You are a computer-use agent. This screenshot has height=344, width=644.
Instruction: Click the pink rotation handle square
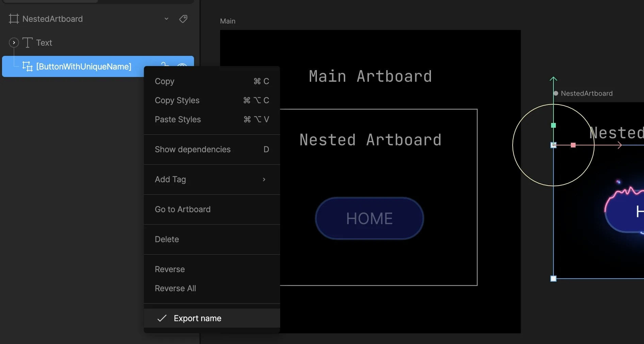(573, 145)
